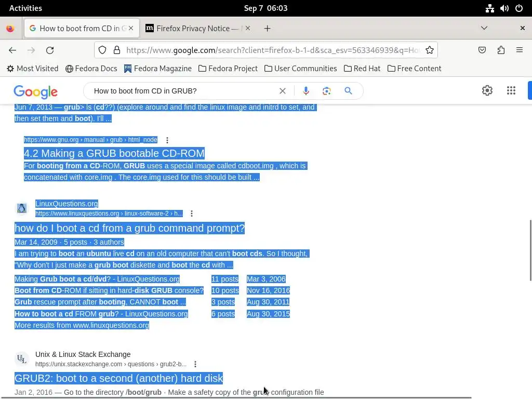This screenshot has height=399, width=532.
Task: Open the tracking protection shield icon
Action: pyautogui.click(x=102, y=50)
